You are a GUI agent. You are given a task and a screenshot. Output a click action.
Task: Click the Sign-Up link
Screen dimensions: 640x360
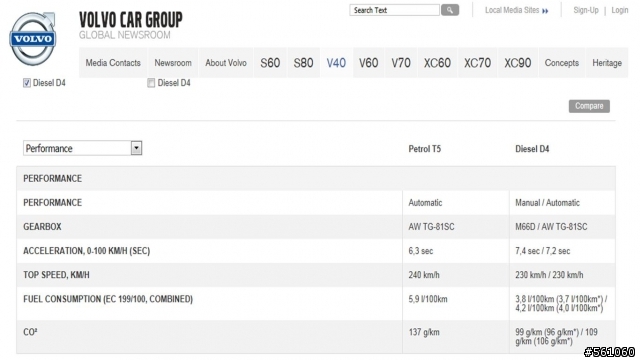586,10
